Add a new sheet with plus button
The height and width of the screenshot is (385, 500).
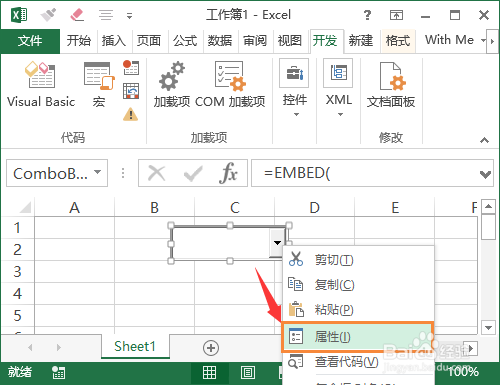[x=211, y=348]
